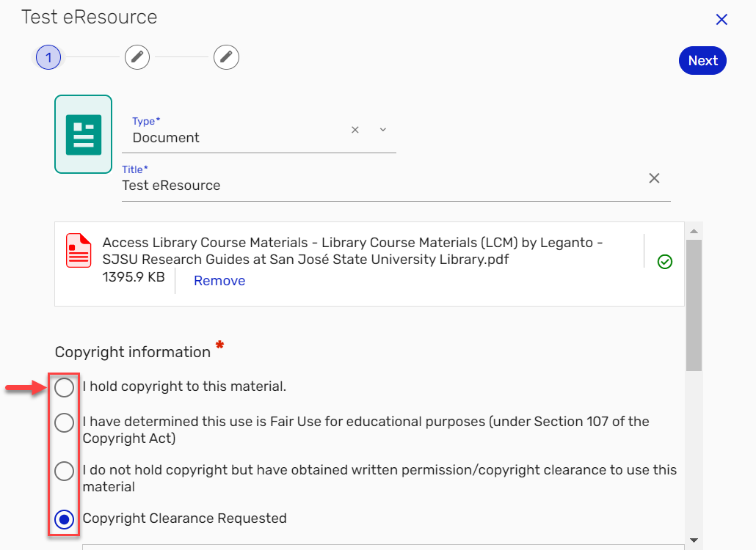The width and height of the screenshot is (756, 550).
Task: Go to second pencil step icon
Action: 137,57
